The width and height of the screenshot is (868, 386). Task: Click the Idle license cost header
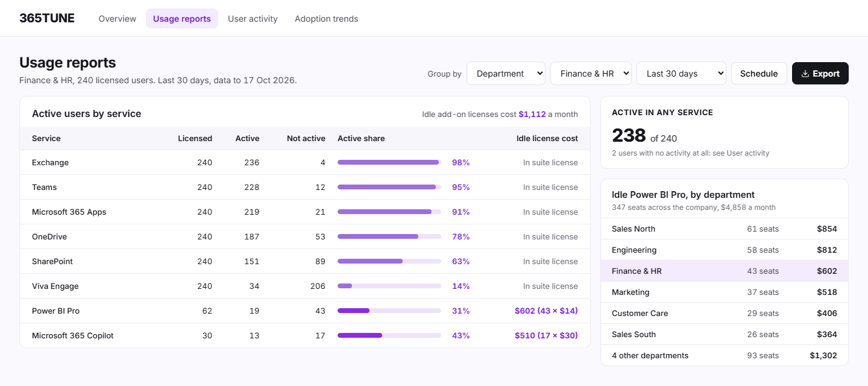coord(547,138)
